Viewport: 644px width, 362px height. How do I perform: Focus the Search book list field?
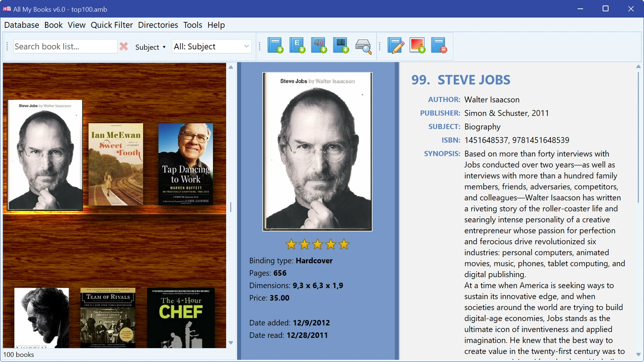(65, 46)
